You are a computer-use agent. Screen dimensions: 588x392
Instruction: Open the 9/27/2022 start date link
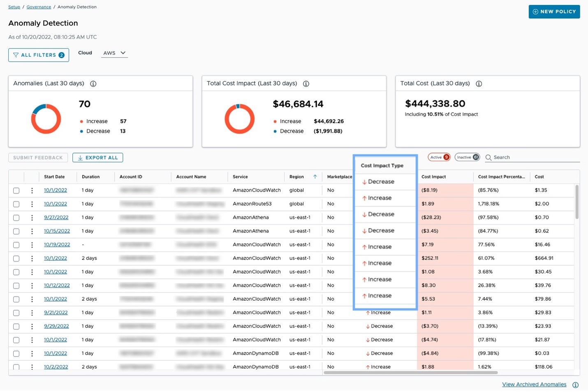(x=56, y=218)
